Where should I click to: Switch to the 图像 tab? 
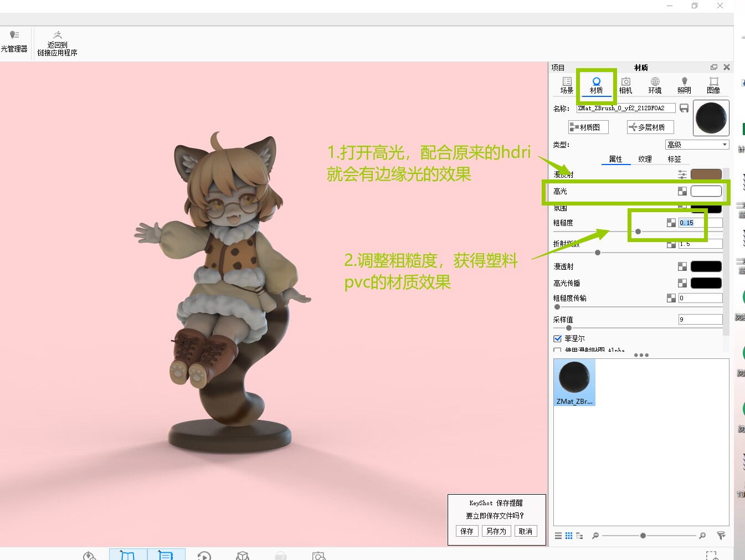click(x=713, y=85)
